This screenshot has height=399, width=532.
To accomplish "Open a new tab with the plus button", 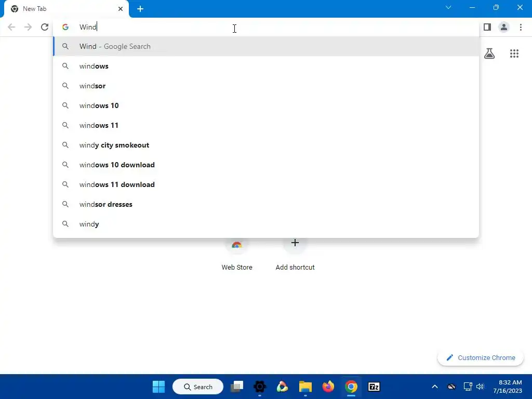I will 140,9.
